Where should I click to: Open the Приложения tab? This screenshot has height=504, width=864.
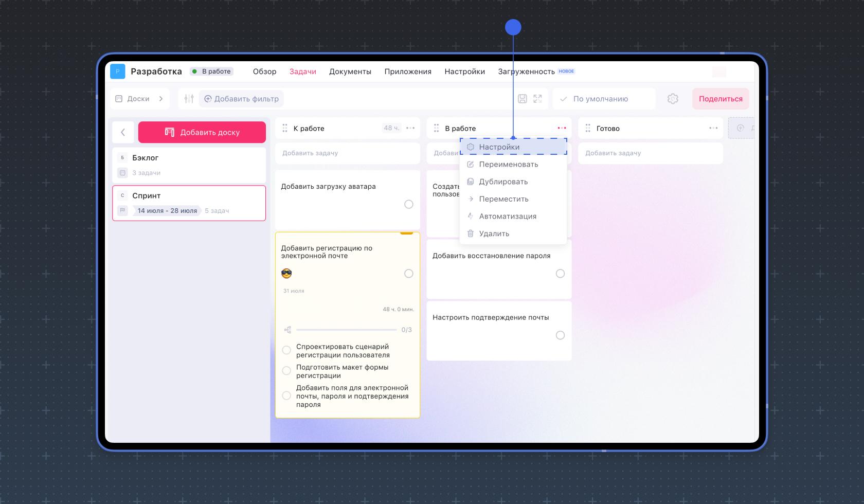[408, 71]
